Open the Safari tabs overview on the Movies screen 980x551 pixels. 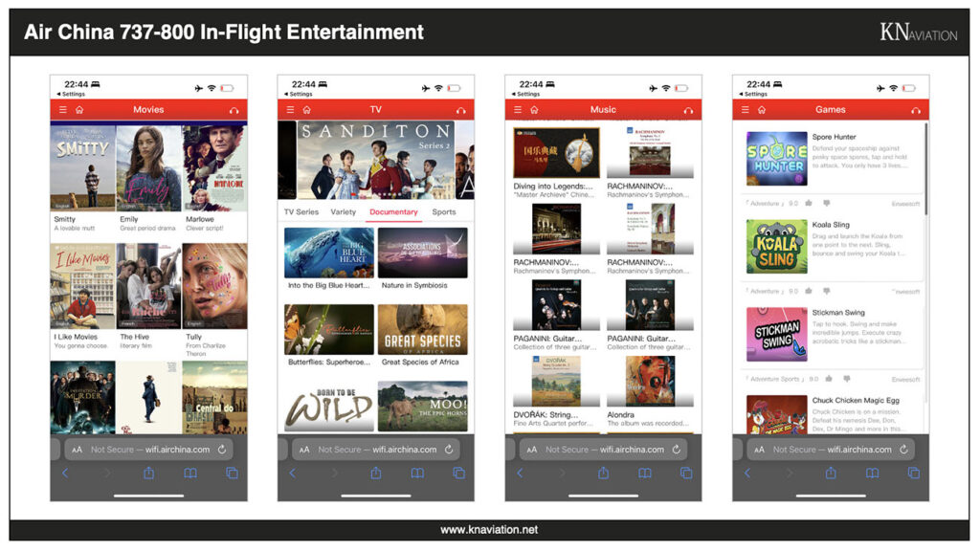[x=232, y=474]
